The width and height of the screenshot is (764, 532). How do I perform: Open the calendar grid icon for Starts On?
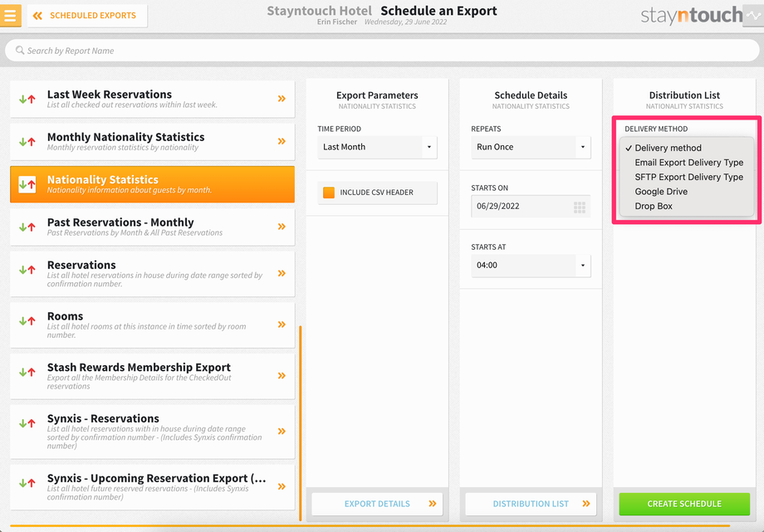(580, 207)
